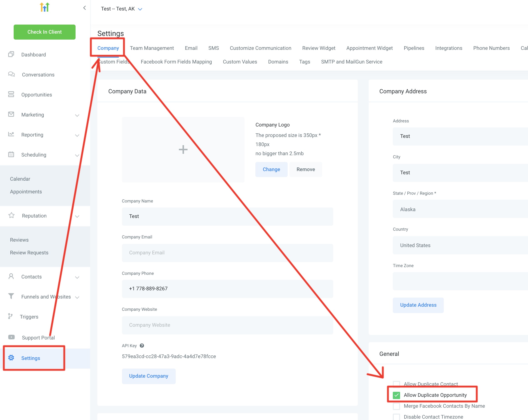The image size is (528, 420).
Task: Click the API Key help question icon
Action: coord(142,346)
